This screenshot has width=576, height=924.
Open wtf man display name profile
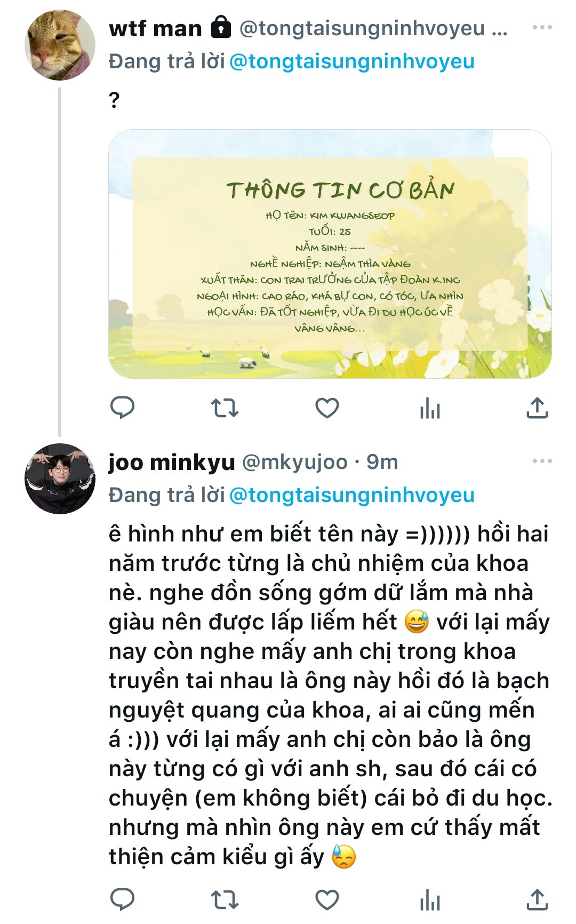(155, 28)
